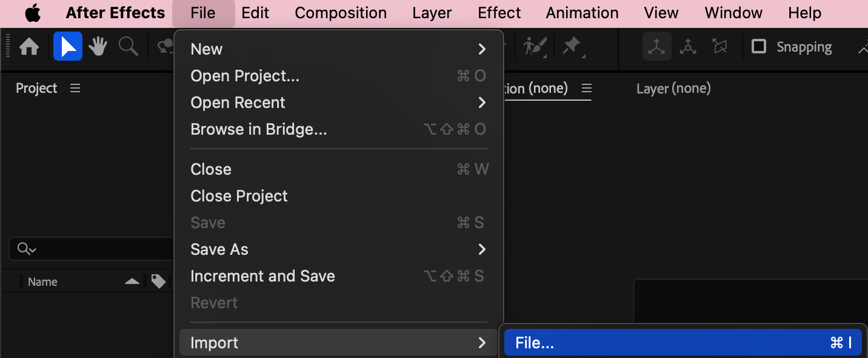Expand the New submenu
This screenshot has height=358, width=868.
338,49
